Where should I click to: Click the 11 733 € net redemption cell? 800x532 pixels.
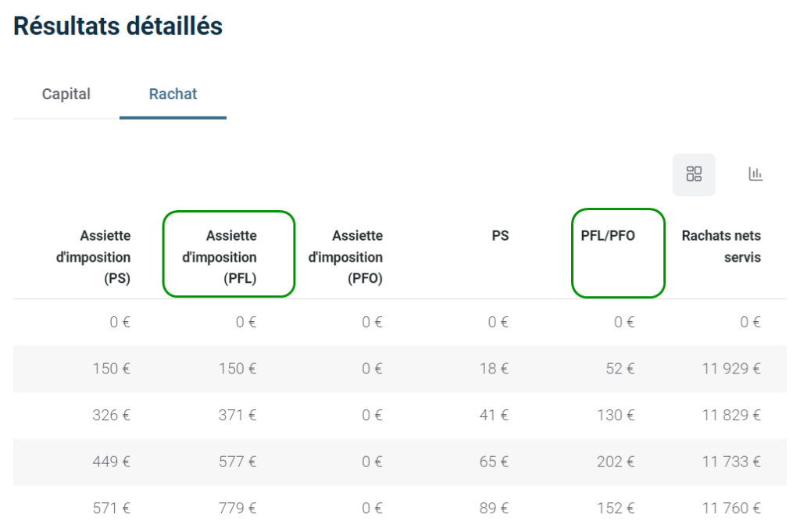731,462
